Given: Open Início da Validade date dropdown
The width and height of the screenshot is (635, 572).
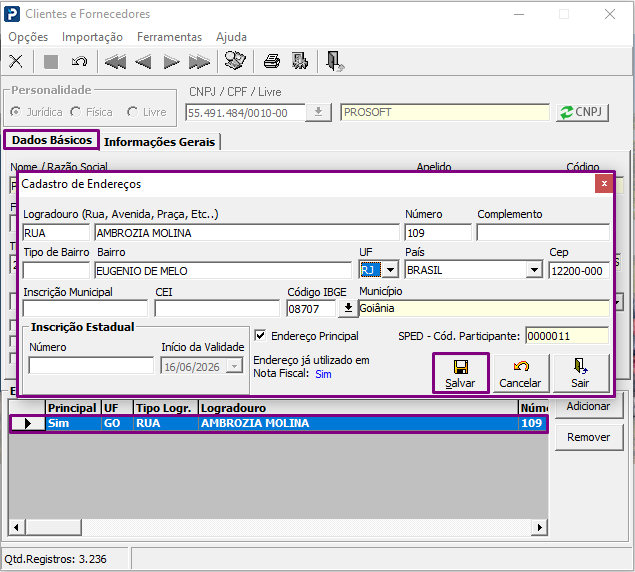Looking at the screenshot, I should (x=234, y=366).
